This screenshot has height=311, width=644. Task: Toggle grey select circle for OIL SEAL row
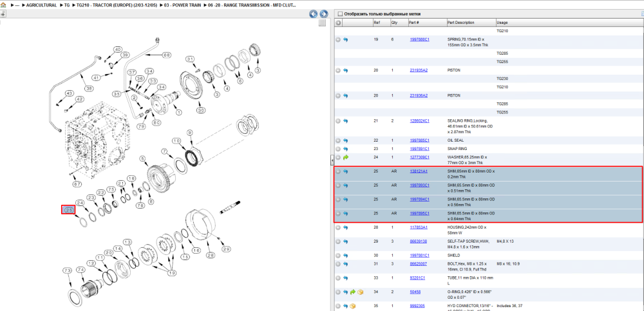pos(338,140)
